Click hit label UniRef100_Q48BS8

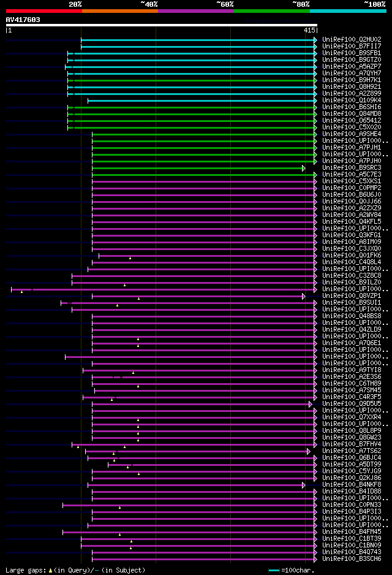[352, 316]
